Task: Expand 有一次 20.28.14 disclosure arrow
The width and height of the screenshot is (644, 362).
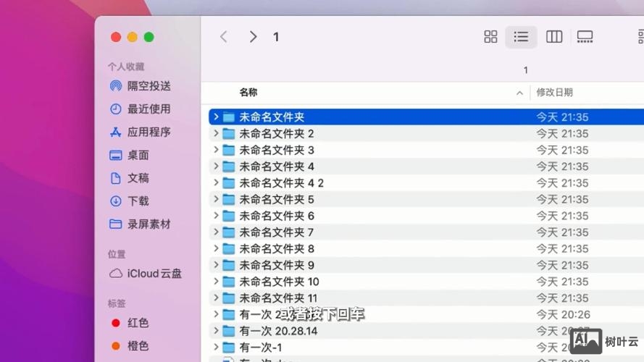Action: [x=216, y=330]
